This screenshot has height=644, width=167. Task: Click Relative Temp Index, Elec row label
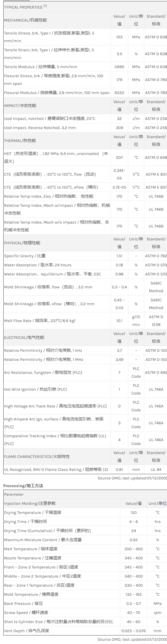tap(49, 196)
